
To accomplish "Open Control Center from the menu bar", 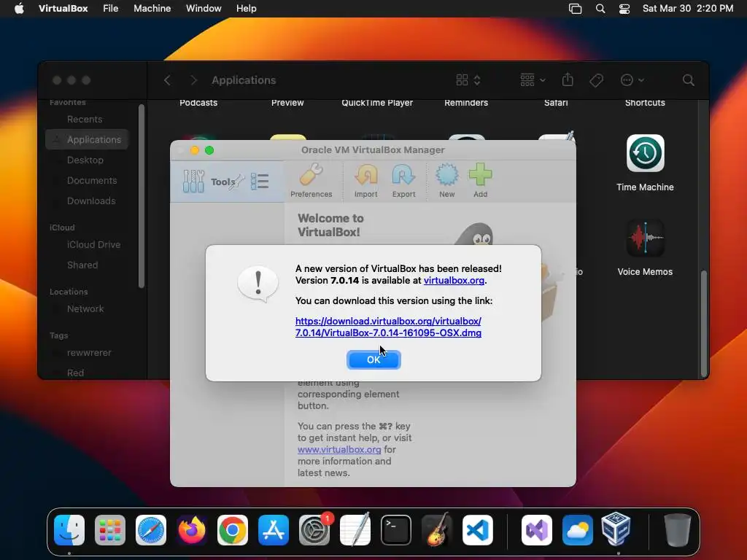I will [x=624, y=8].
